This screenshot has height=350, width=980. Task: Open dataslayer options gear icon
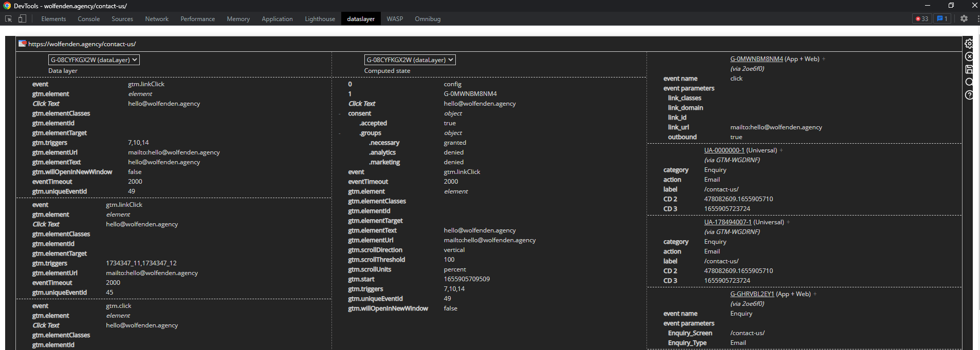(969, 44)
